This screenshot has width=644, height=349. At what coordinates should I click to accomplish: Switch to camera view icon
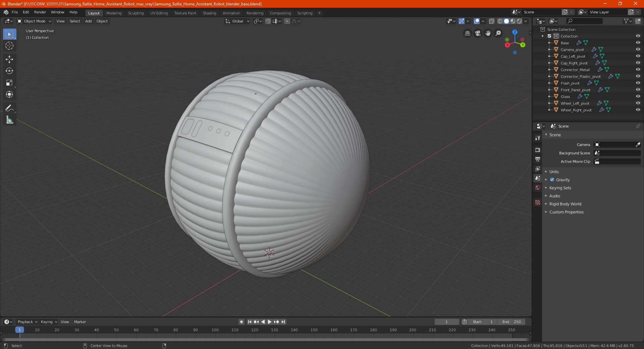point(478,33)
